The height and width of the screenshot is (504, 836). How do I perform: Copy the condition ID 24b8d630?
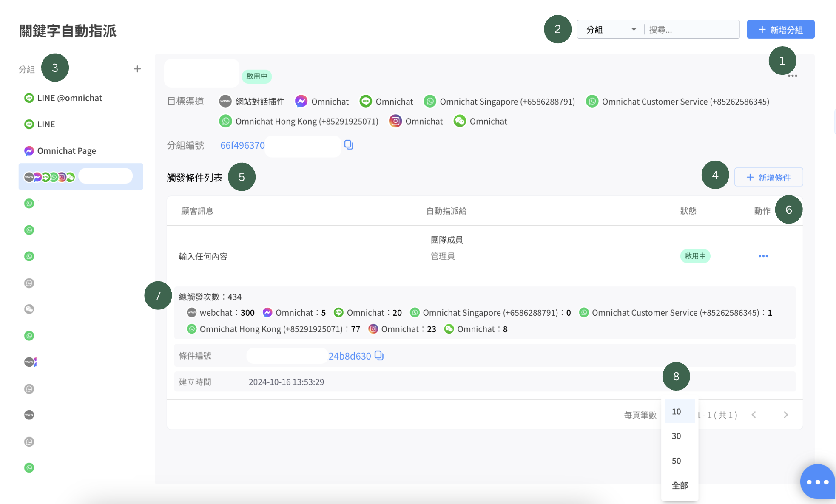(x=379, y=356)
